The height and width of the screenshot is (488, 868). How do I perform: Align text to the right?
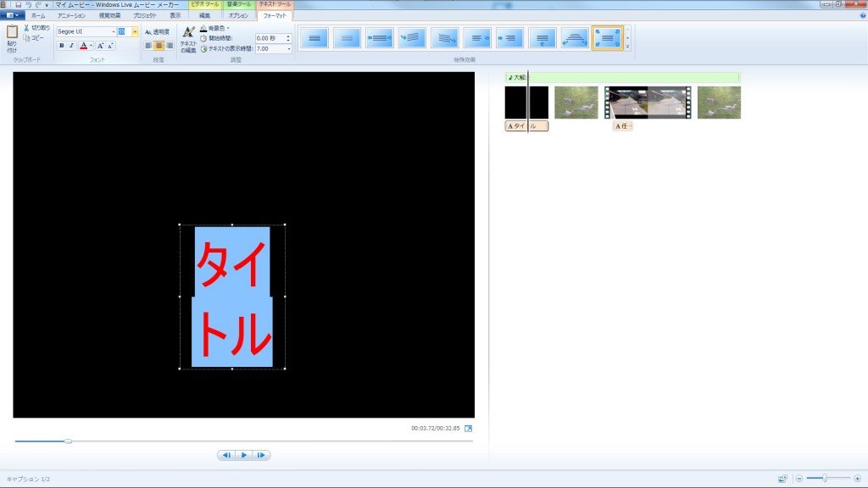(x=170, y=46)
